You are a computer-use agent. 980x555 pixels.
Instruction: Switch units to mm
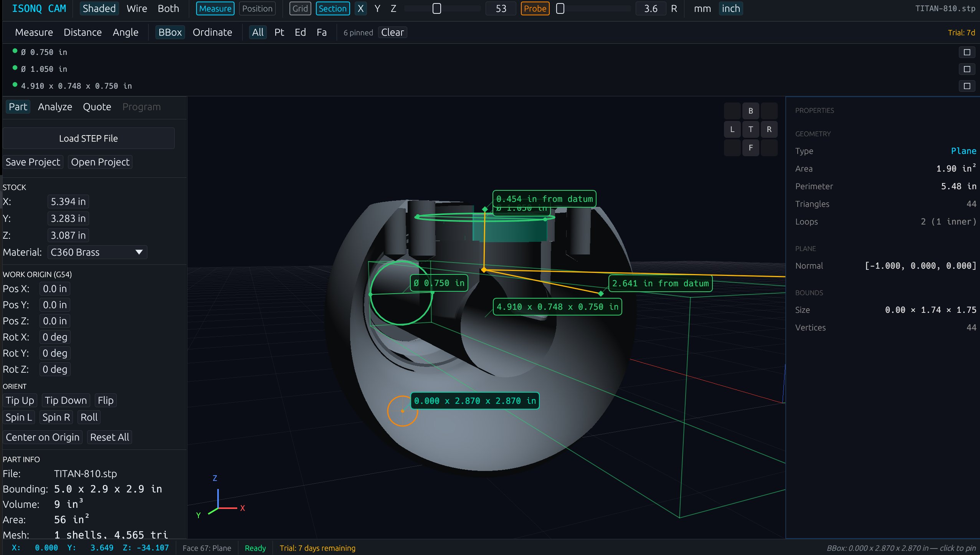tap(702, 8)
